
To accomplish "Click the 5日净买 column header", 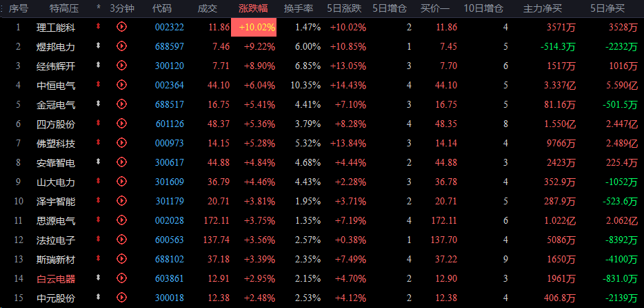I will click(607, 8).
